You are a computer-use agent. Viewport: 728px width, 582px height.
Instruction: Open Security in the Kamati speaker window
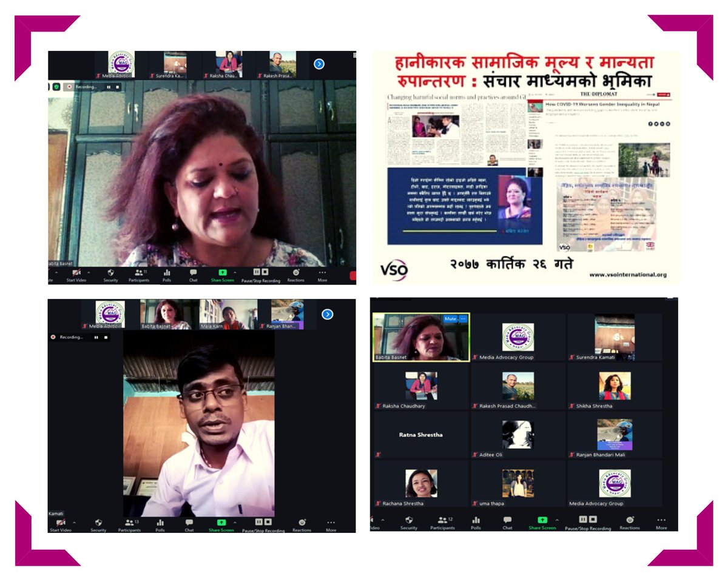(x=98, y=526)
